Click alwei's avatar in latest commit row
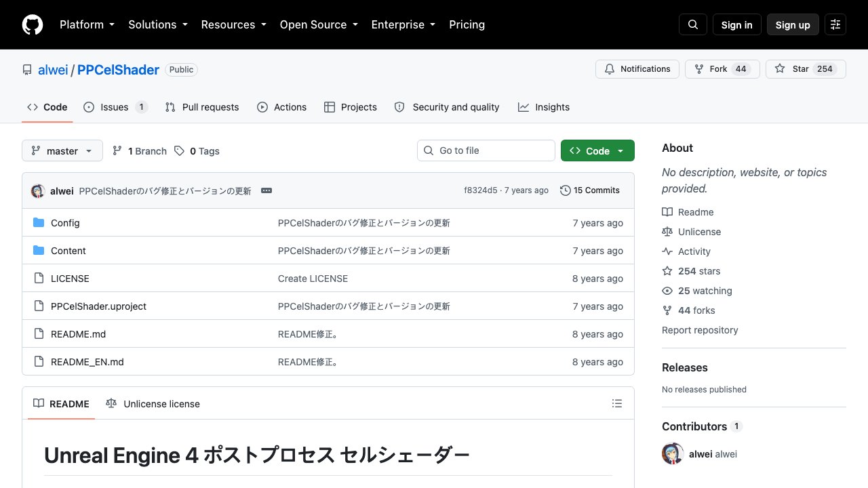 click(38, 190)
